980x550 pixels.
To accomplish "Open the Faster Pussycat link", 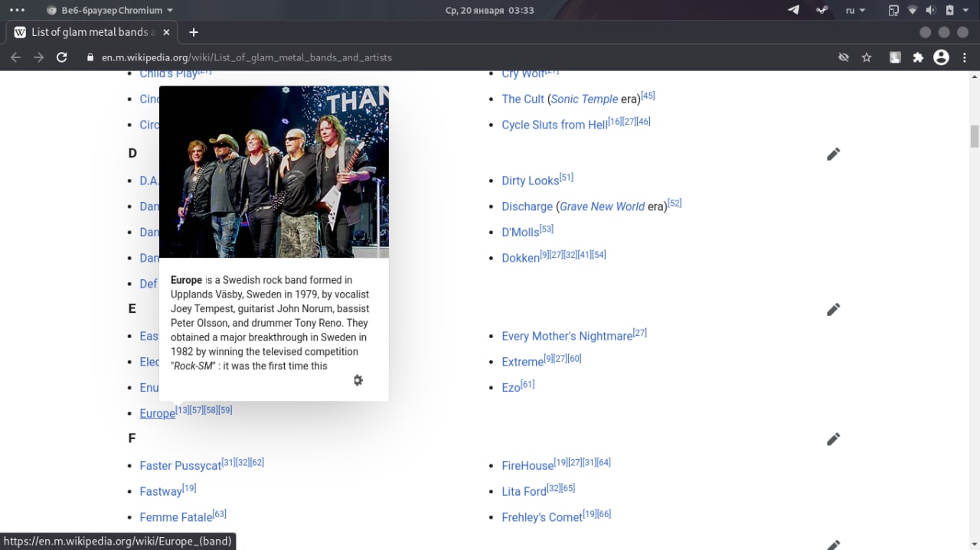I will click(x=180, y=466).
